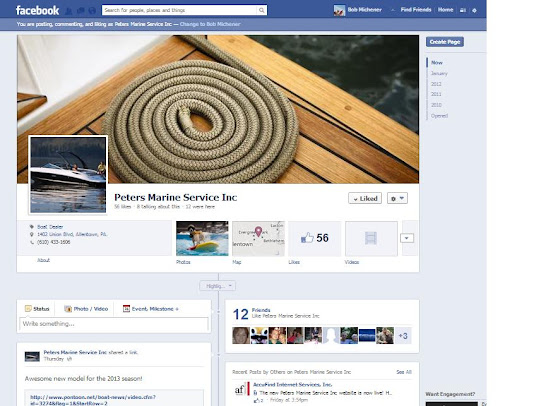Screen dimensions: 541x406
Task: Select the Photo / Video composer tab
Action: coord(86,309)
